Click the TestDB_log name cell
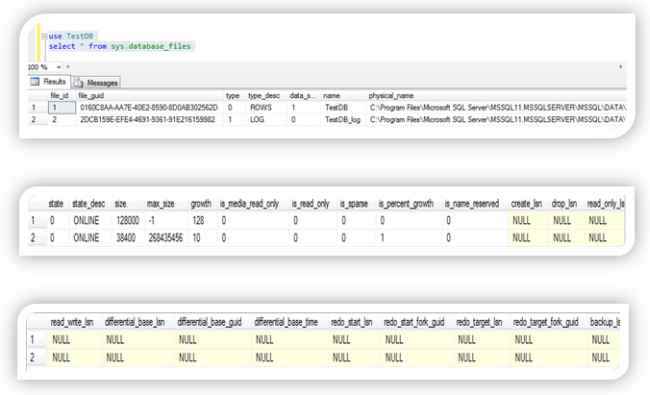This screenshot has height=395, width=650. click(x=342, y=119)
